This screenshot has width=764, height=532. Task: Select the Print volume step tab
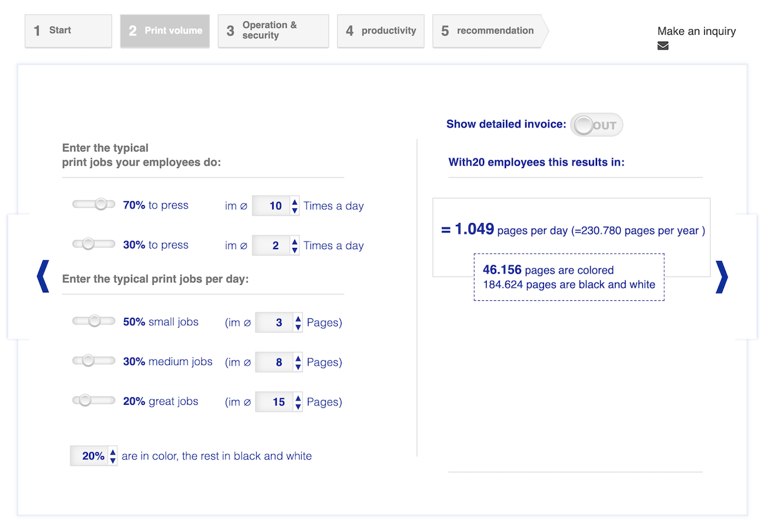coord(165,31)
